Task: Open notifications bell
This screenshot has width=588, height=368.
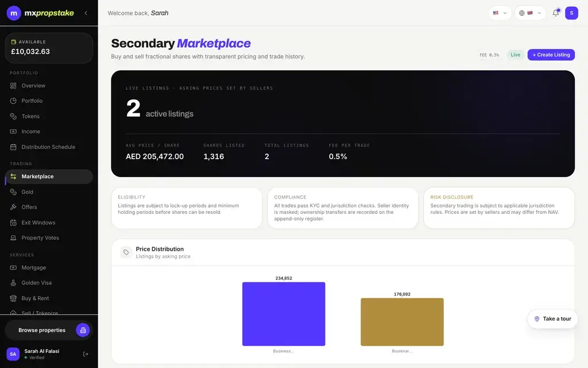Action: (556, 13)
